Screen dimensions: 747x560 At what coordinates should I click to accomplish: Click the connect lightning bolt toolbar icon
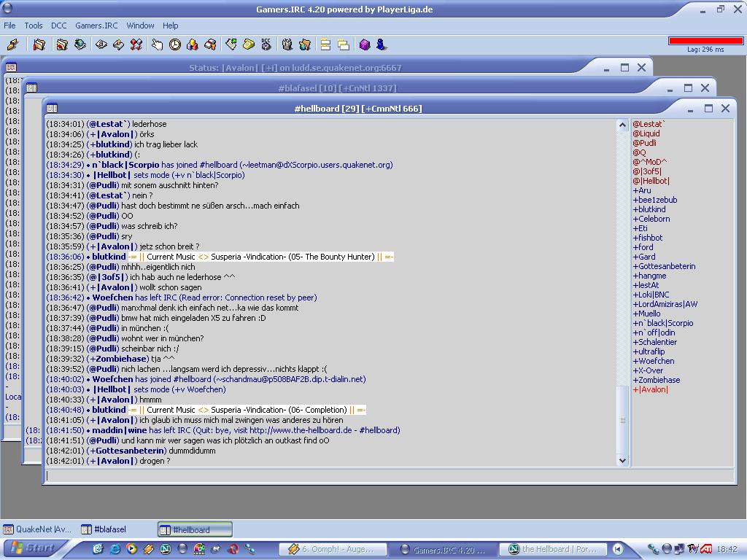point(12,44)
